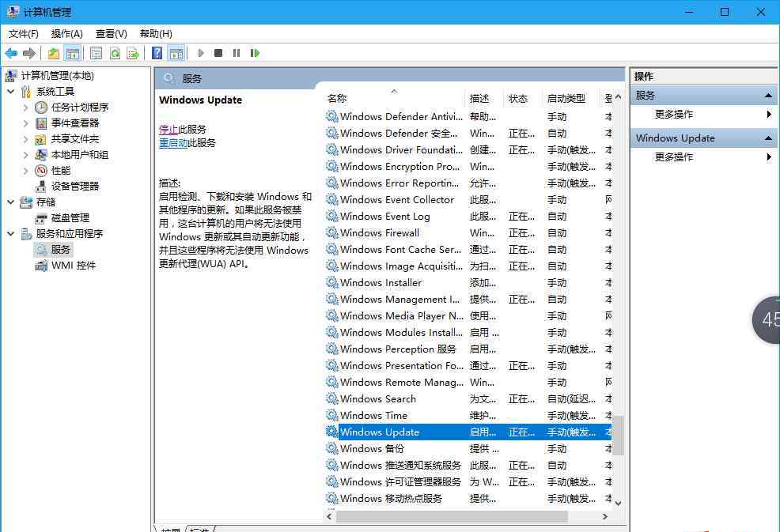Expand the 任务计划程序 node
Screen dimensions: 780x532
26,108
